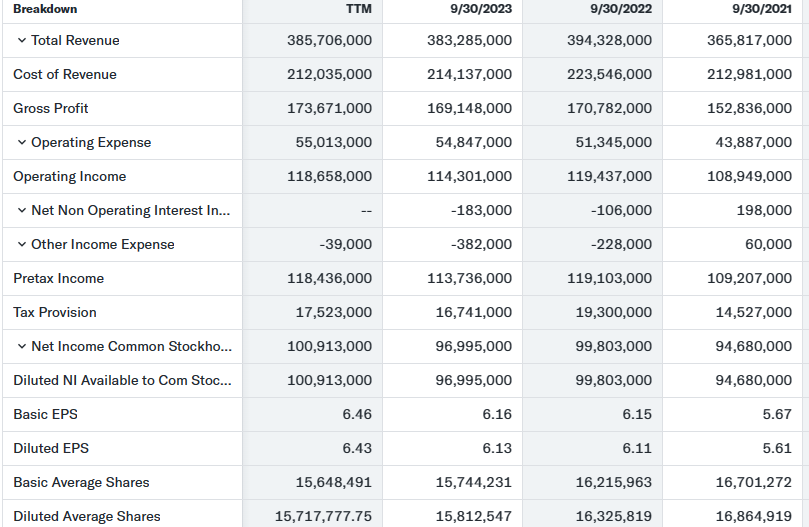Click the Total Revenue label
The width and height of the screenshot is (809, 527).
click(75, 40)
